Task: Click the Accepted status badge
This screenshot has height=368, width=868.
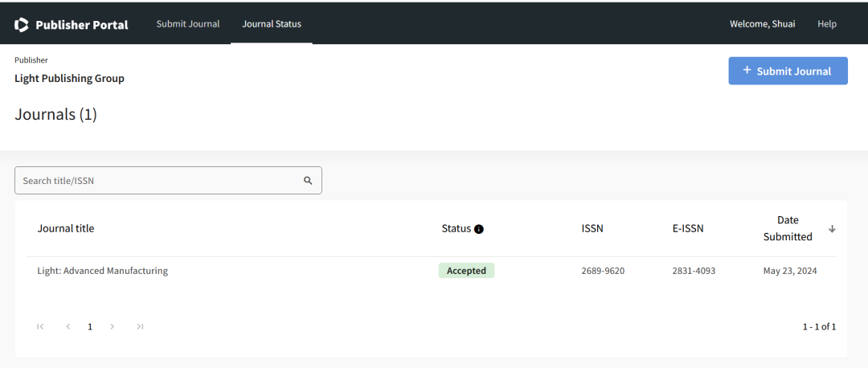Action: 466,271
